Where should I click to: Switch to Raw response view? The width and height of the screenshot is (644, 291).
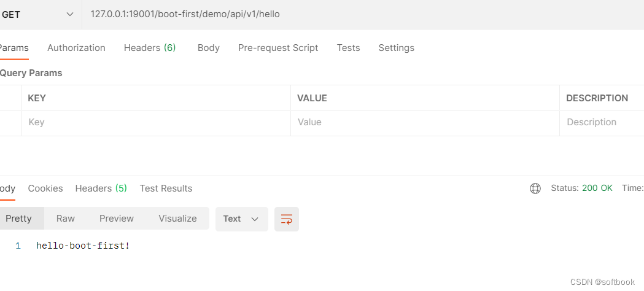pos(66,219)
